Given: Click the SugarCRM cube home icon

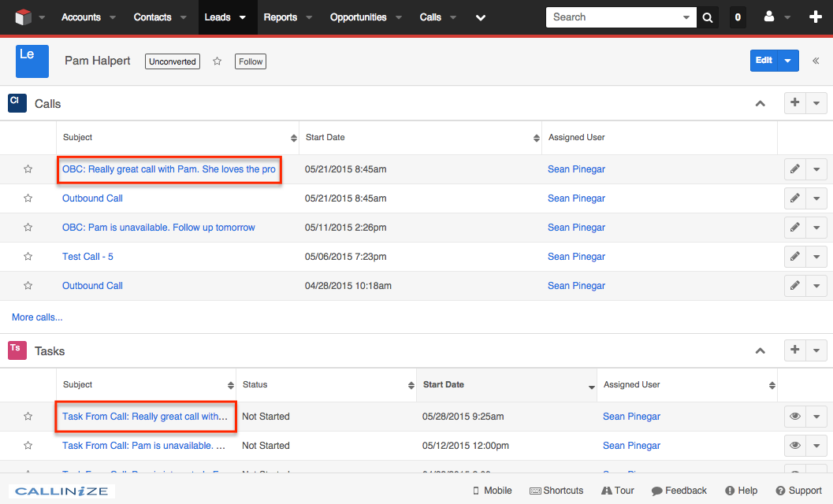Looking at the screenshot, I should pyautogui.click(x=24, y=17).
